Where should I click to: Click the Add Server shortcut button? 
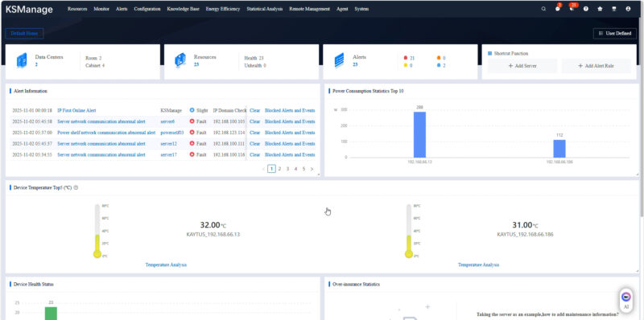(x=522, y=66)
